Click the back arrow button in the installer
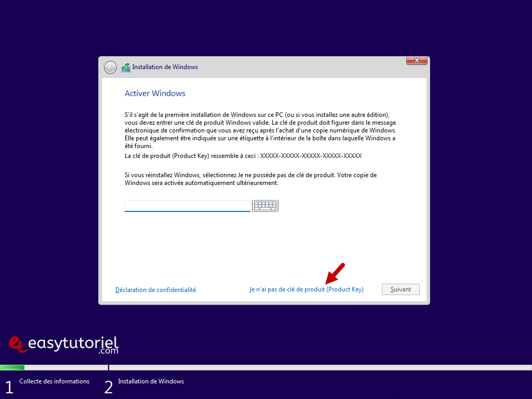This screenshot has width=532, height=399. pos(110,68)
